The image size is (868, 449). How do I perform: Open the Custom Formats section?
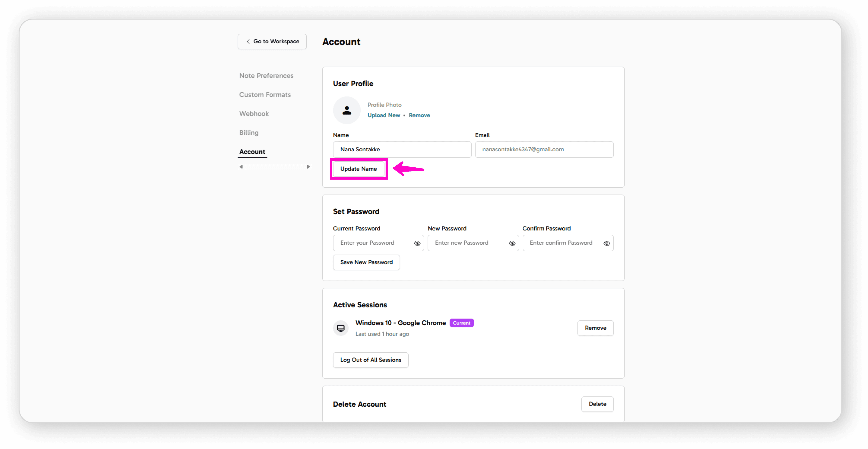(265, 95)
